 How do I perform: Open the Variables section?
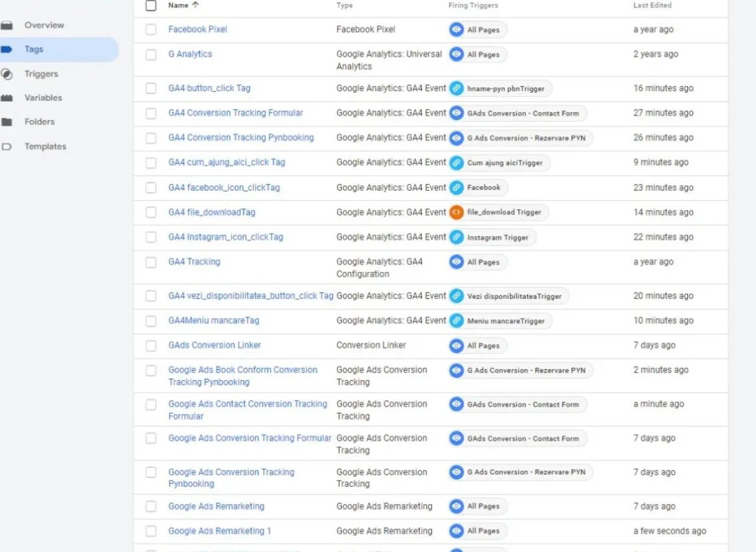[43, 98]
